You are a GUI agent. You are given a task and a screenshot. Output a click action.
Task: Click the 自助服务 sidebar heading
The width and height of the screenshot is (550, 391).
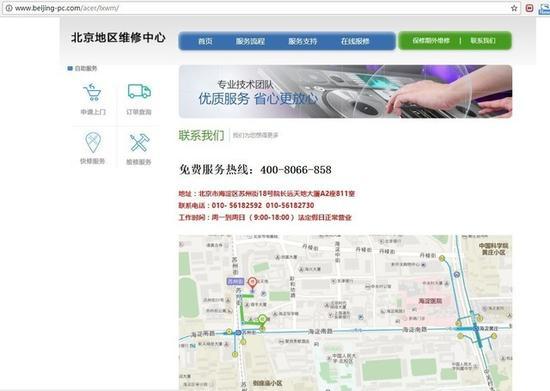click(x=86, y=68)
